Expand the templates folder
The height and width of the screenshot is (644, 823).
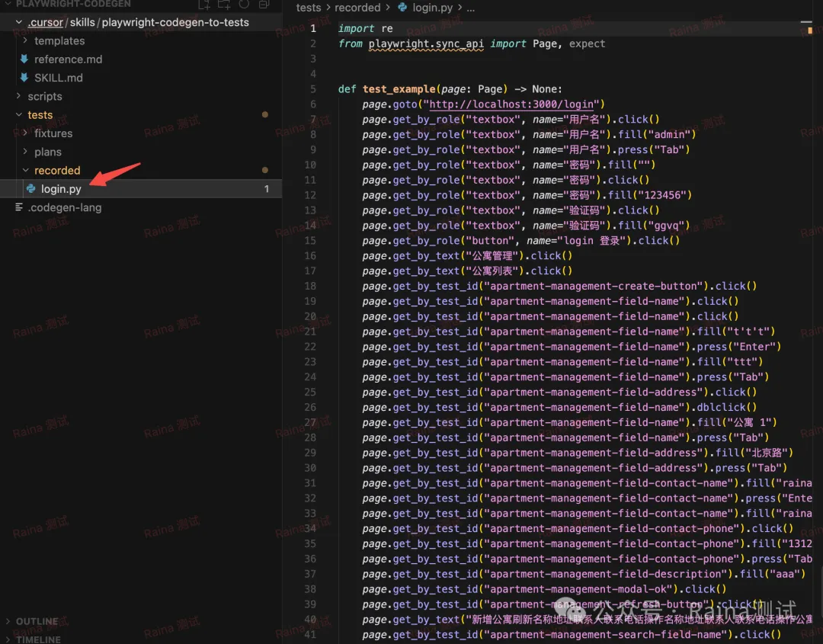(x=25, y=40)
